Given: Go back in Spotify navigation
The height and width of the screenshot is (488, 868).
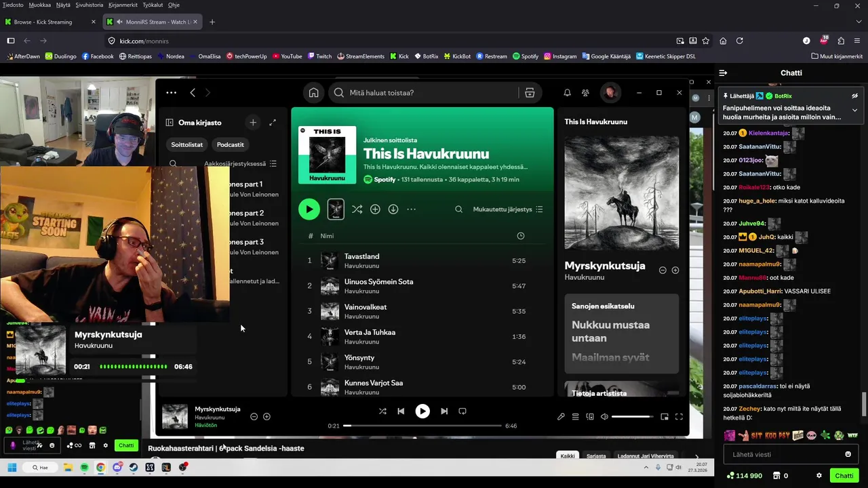Looking at the screenshot, I should 193,93.
